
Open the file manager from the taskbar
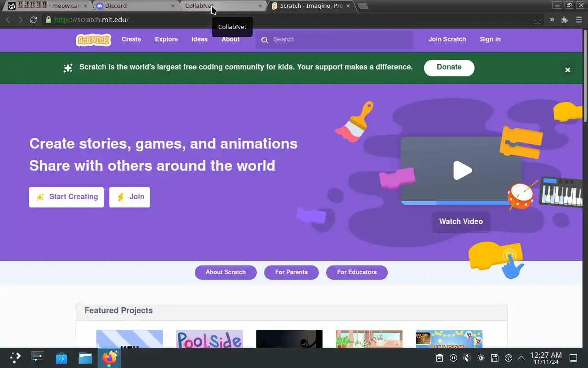pyautogui.click(x=85, y=358)
